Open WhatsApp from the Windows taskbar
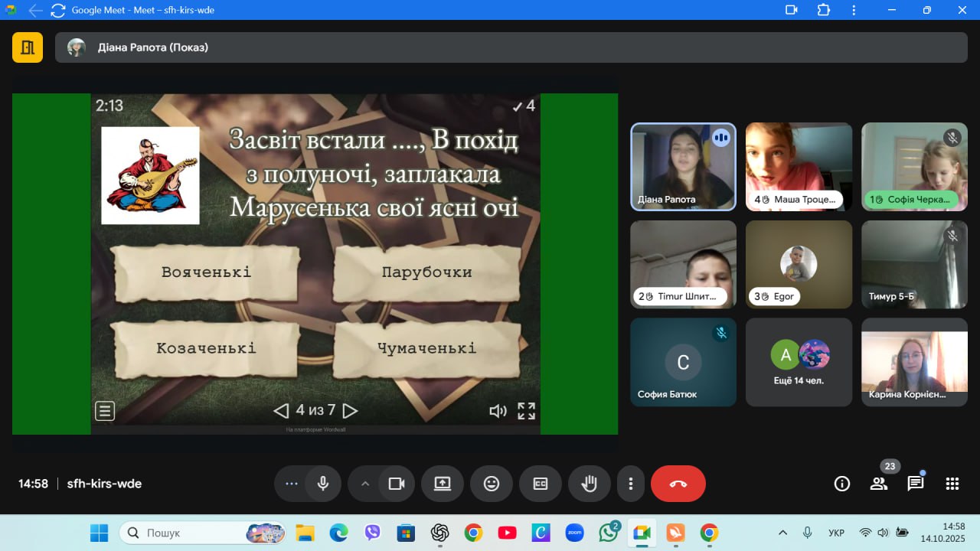The height and width of the screenshot is (551, 980). (608, 533)
